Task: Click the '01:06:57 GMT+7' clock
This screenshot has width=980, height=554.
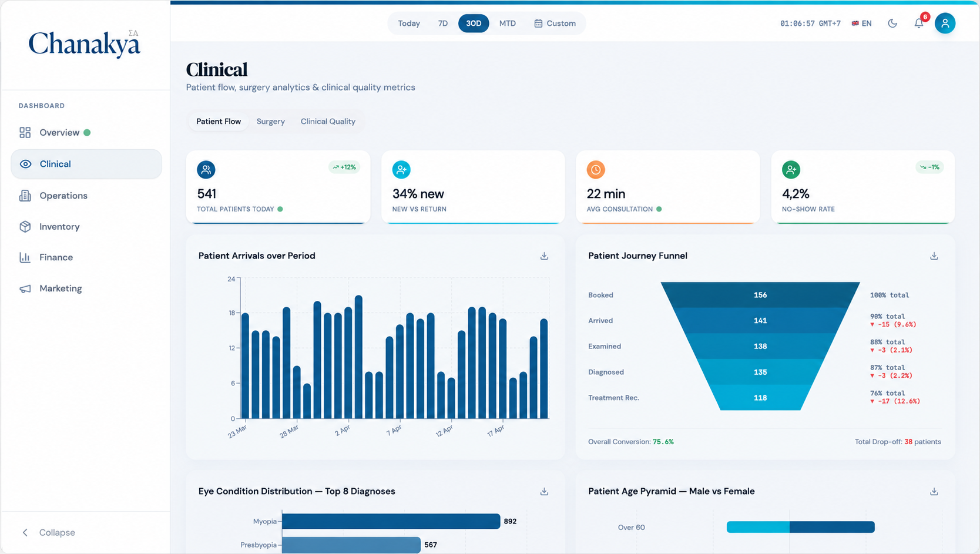Action: 810,23
